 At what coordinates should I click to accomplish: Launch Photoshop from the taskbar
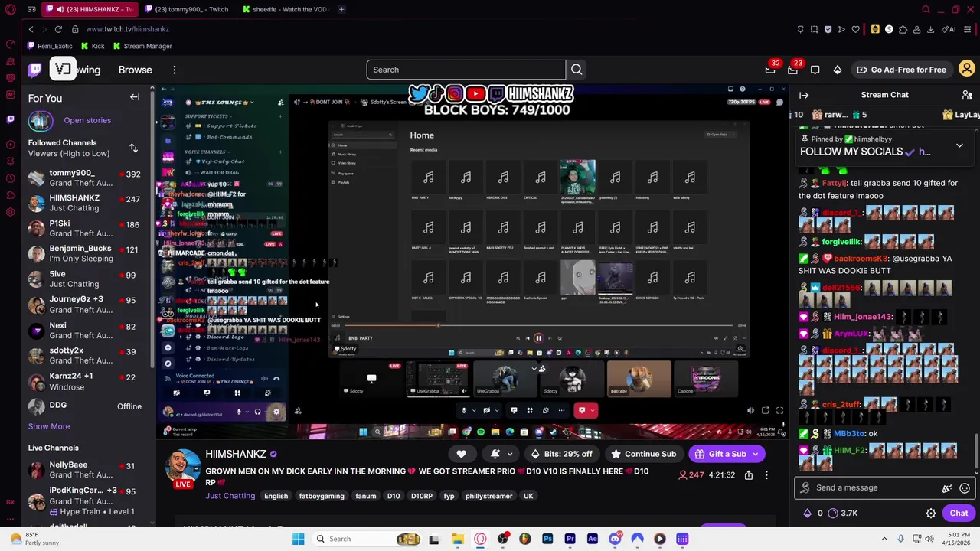point(547,539)
